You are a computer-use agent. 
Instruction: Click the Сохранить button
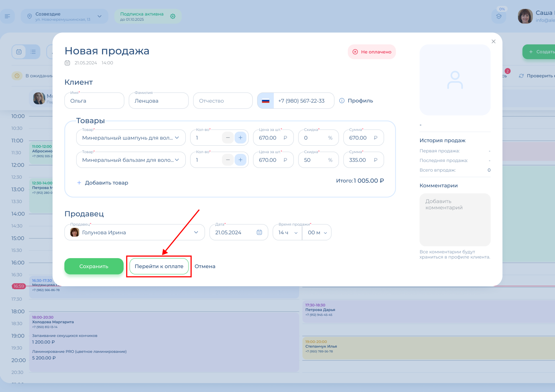point(94,266)
